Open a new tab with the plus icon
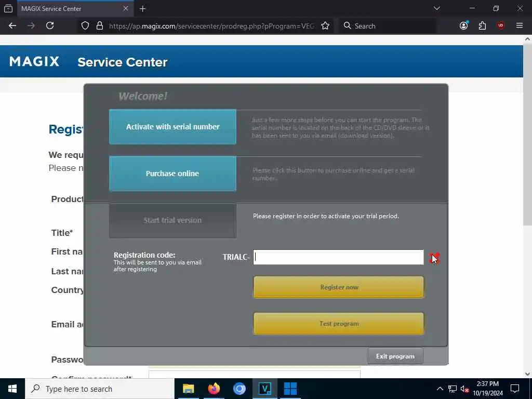The image size is (532, 399). (x=143, y=9)
